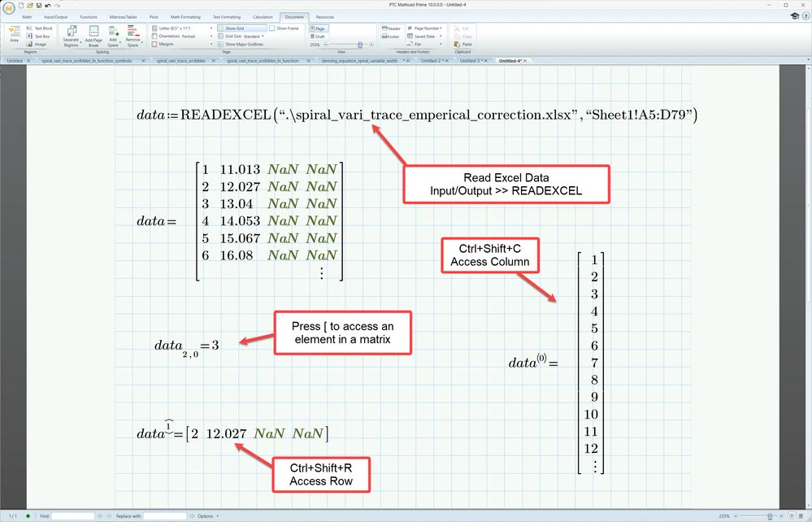This screenshot has width=812, height=522.
Task: Click the Area insertion tool
Action: click(x=14, y=36)
